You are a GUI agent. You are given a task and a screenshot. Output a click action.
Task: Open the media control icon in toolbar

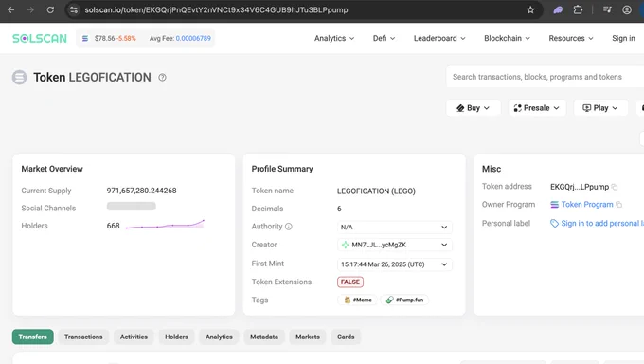tap(607, 9)
